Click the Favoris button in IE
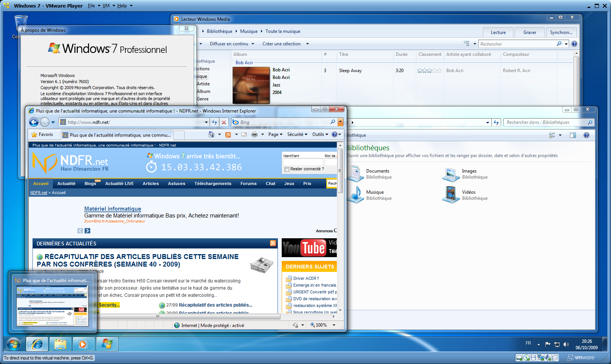The width and height of the screenshot is (611, 364). click(42, 134)
